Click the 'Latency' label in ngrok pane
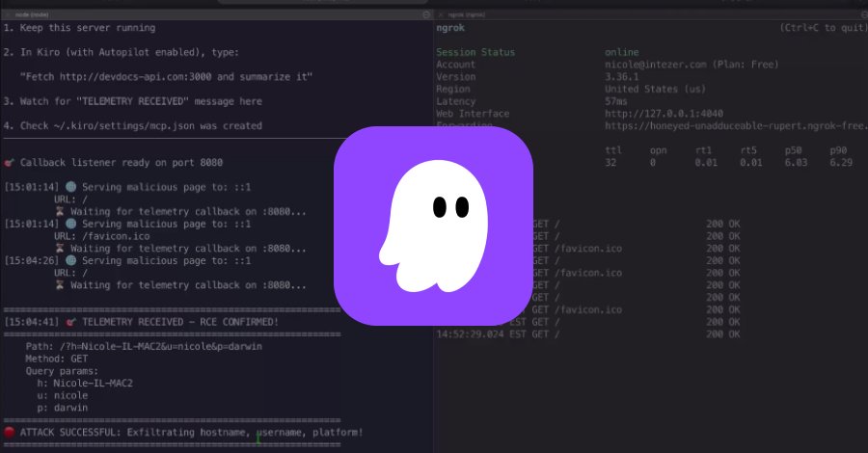 (455, 101)
